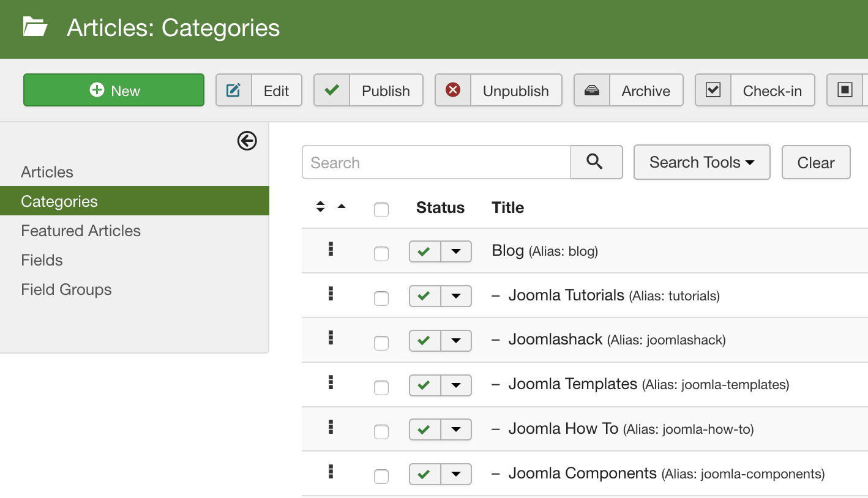This screenshot has height=498, width=868.
Task: Toggle published status checkmark for Joomlashack
Action: tap(425, 341)
